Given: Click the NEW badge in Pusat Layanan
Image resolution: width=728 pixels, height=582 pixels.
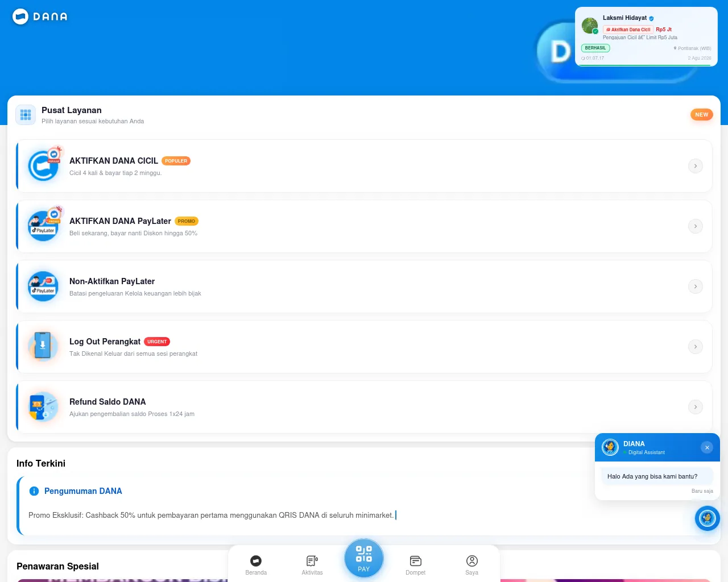Looking at the screenshot, I should click(702, 115).
